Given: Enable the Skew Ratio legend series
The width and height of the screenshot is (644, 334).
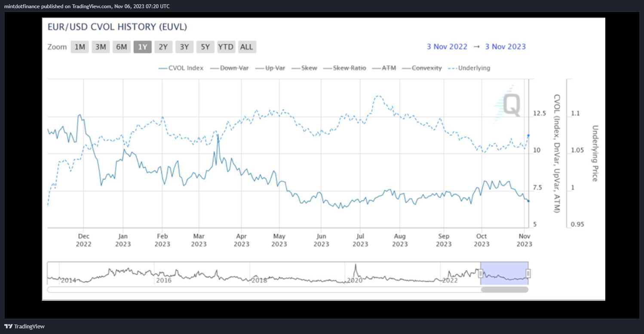Looking at the screenshot, I should [344, 68].
